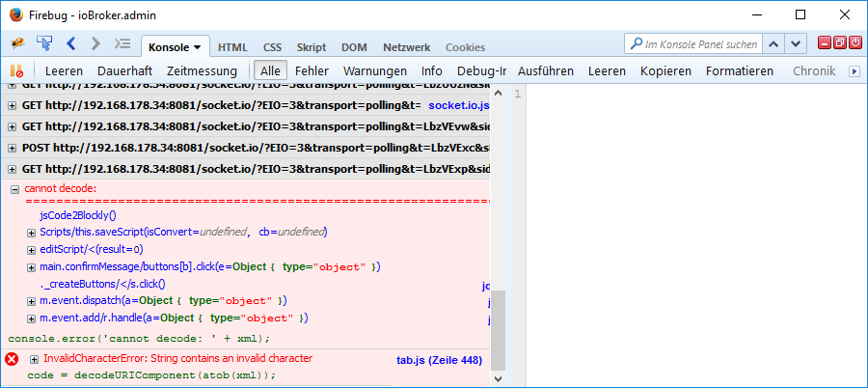Filter console by Warnungen
This screenshot has height=388, width=868.
point(375,71)
